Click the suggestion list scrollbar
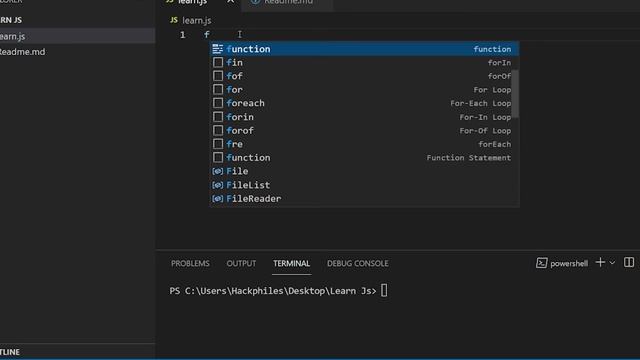This screenshot has height=360, width=640. click(x=516, y=93)
